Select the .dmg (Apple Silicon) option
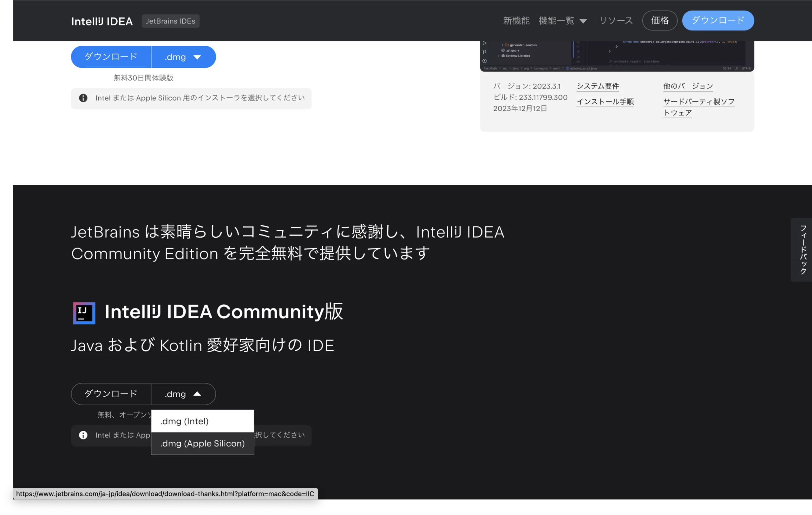Image resolution: width=812 pixels, height=515 pixels. point(202,444)
